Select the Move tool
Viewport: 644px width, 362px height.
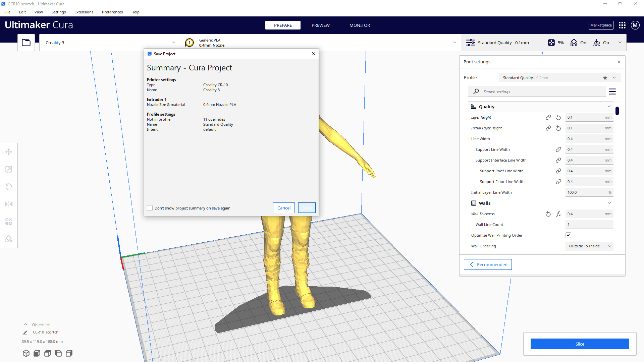pos(9,152)
